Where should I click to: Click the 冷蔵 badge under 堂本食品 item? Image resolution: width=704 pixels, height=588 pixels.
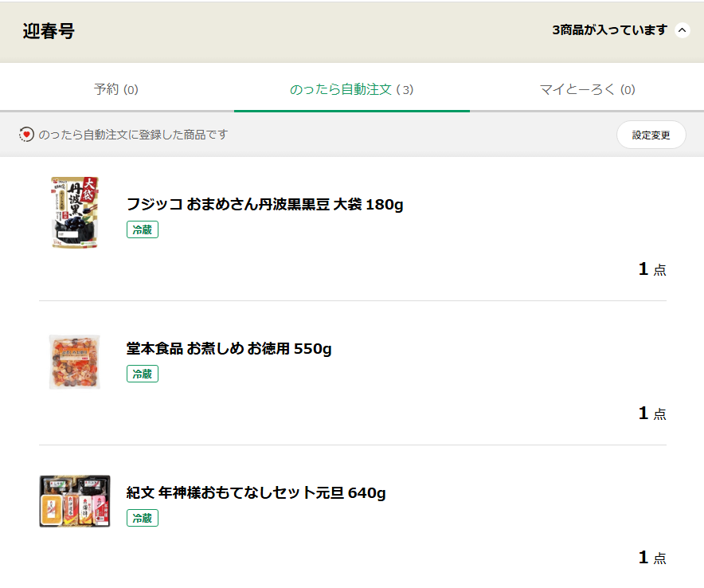coord(143,374)
